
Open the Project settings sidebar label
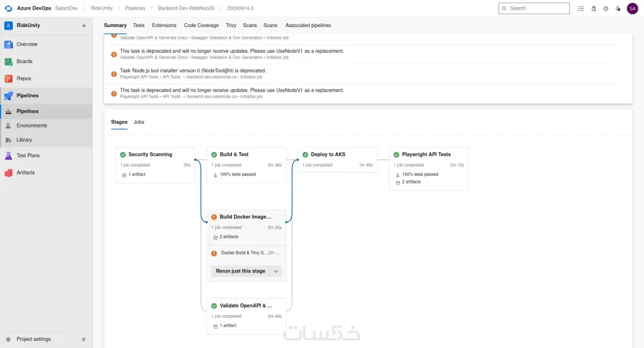click(x=33, y=340)
